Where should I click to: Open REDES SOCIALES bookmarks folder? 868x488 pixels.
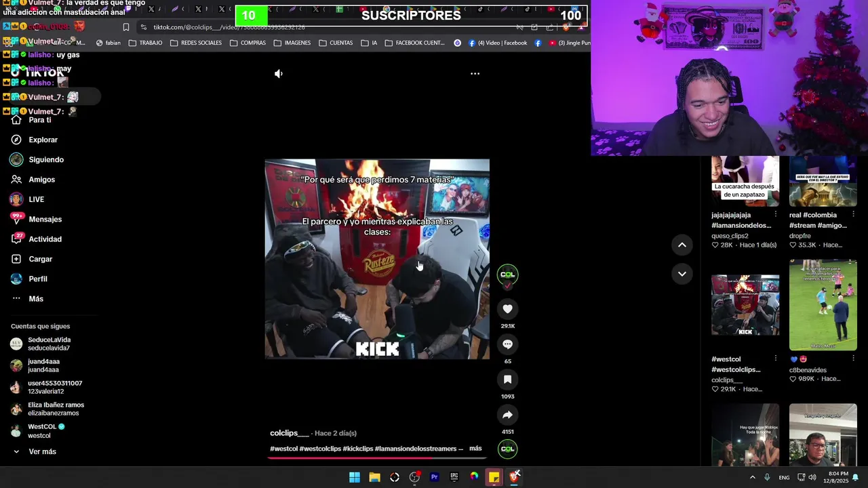coord(196,43)
